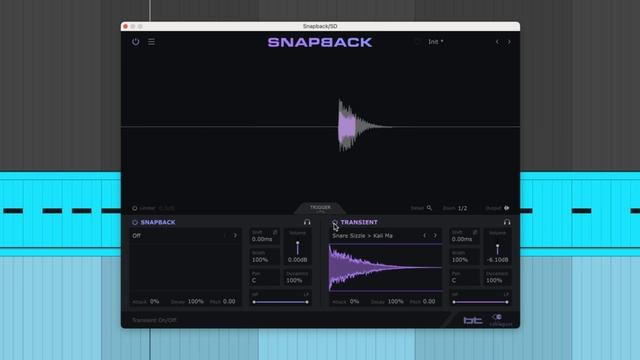Click the Transient Shift link icon
Viewport: 640px width, 360px height.
pyautogui.click(x=475, y=232)
